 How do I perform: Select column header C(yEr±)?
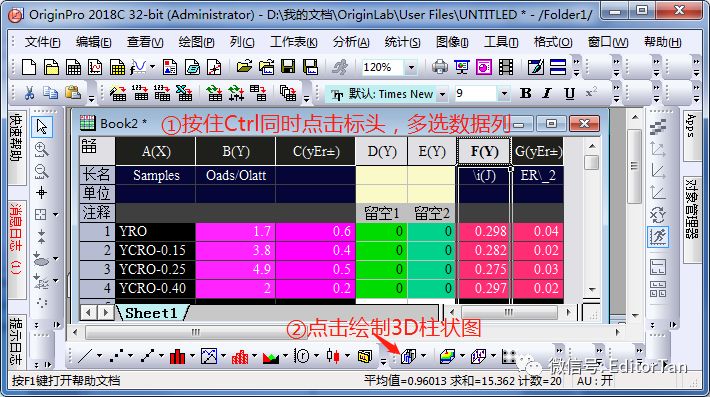click(x=316, y=151)
